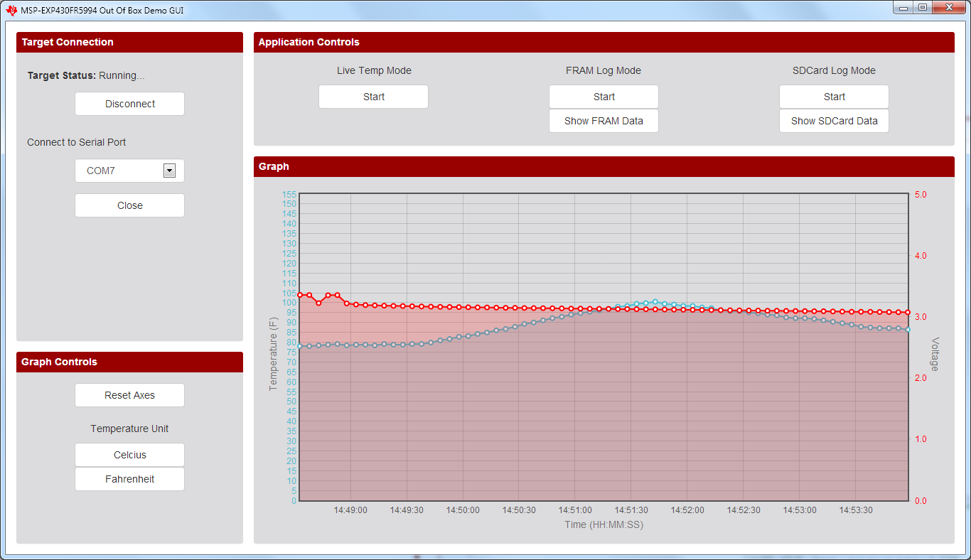Screen dimensions: 971x560
Task: Click the Connect to Serial Port label
Action: click(77, 142)
